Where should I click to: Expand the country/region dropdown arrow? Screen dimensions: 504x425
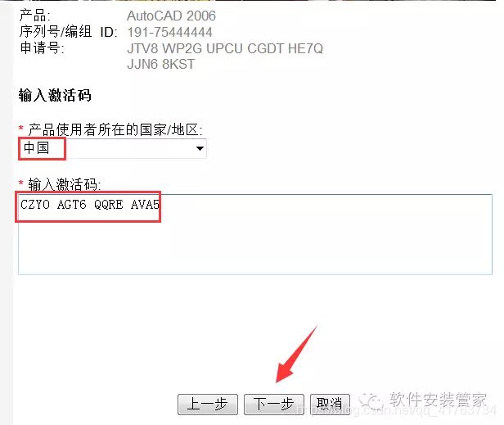[200, 148]
